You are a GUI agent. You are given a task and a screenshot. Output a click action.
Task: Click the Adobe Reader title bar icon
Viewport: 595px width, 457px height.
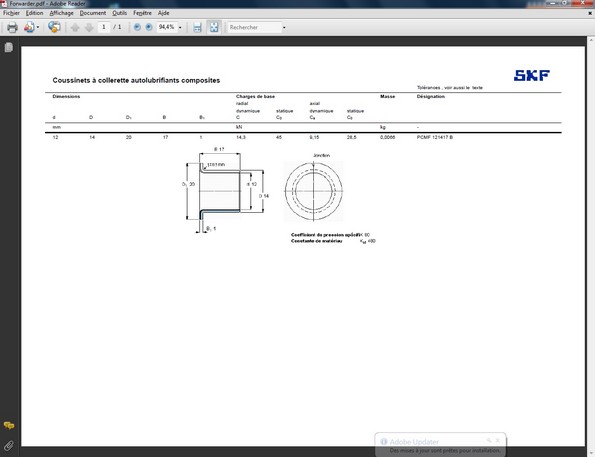click(4, 3)
